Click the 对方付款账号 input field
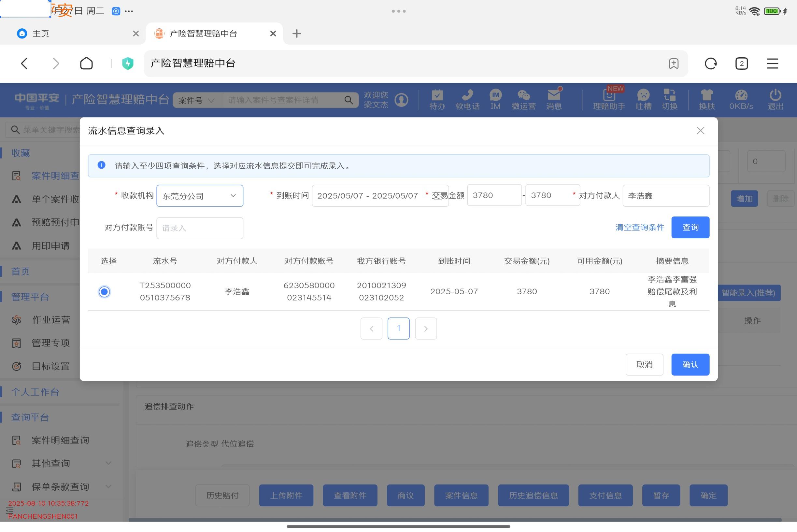This screenshot has height=532, width=797. (200, 228)
